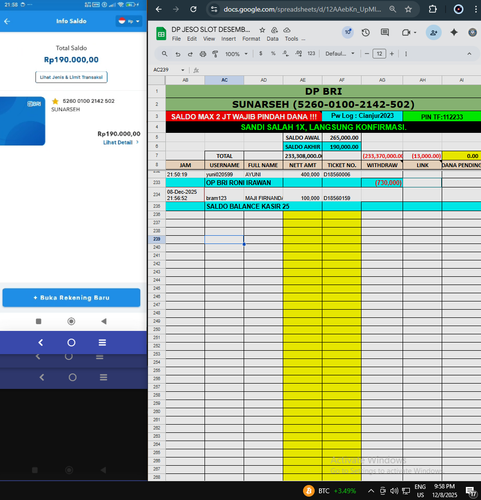Open version history clock icon
The image size is (481, 500).
[x=366, y=32]
